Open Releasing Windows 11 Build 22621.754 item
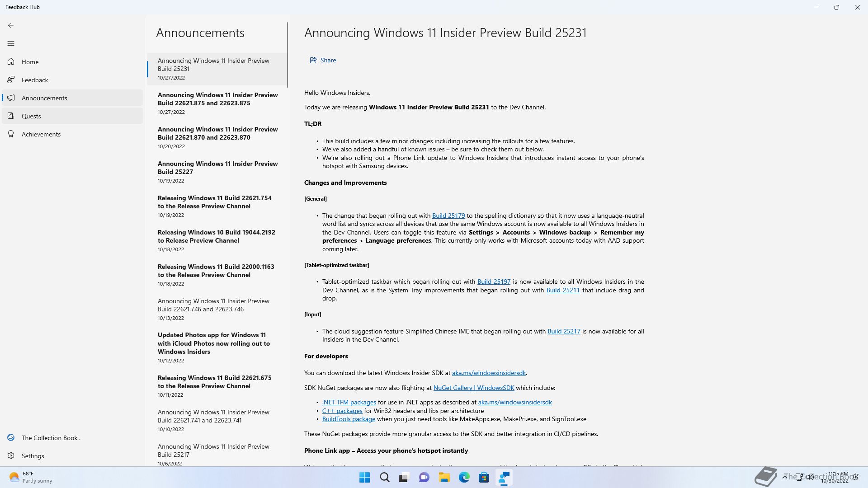The image size is (868, 488). 217,206
